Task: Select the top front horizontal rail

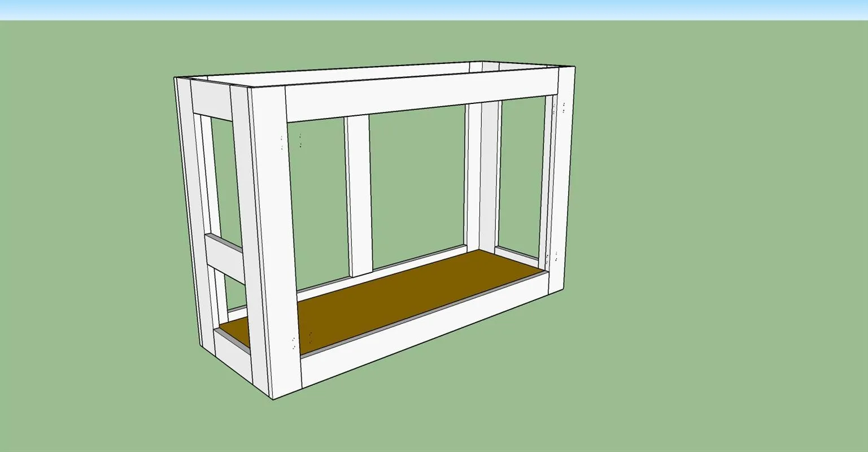Action: coord(421,95)
